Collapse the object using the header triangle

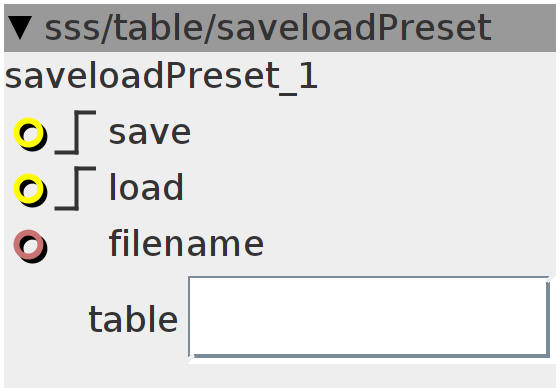(20, 27)
